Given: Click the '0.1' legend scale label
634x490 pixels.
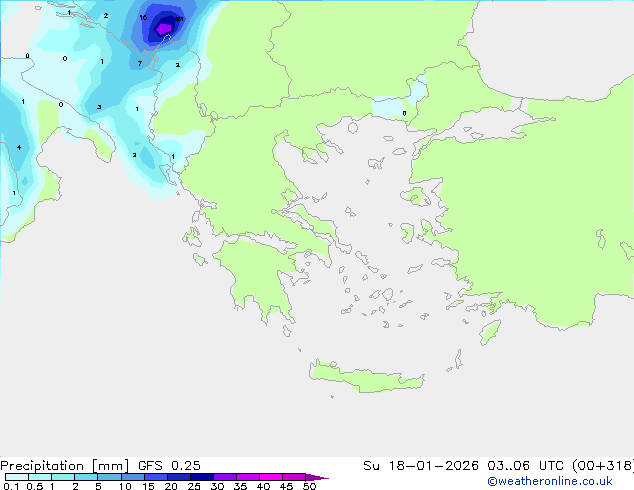Looking at the screenshot, I should tap(11, 486).
